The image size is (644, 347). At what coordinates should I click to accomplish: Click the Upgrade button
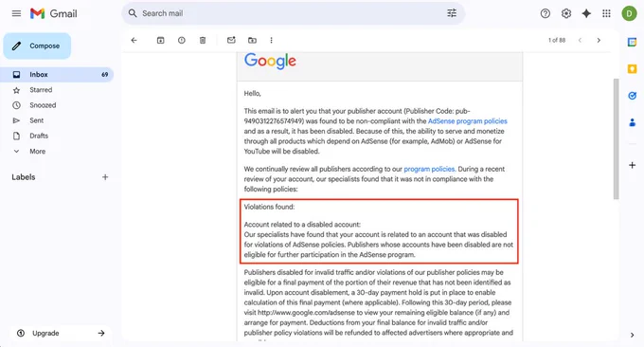point(60,333)
